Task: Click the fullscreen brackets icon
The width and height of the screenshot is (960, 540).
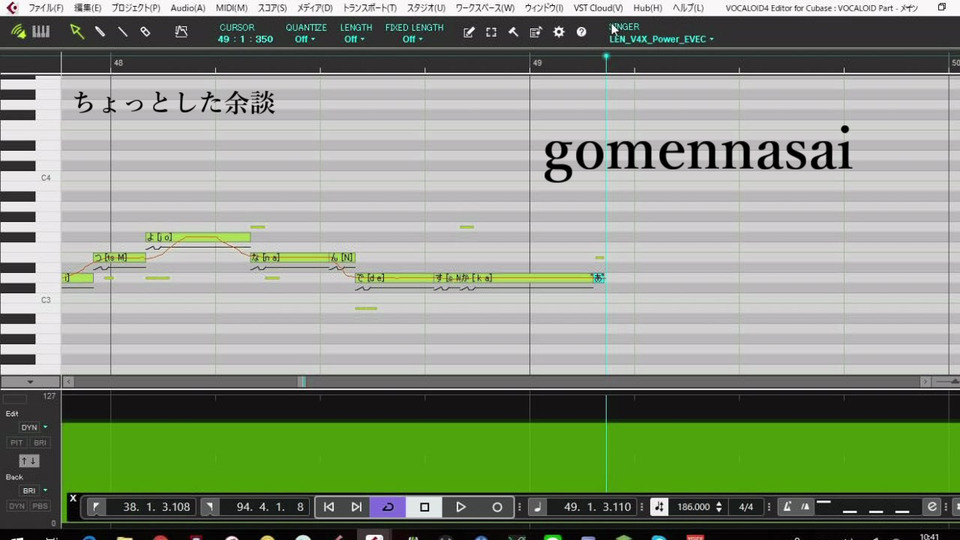Action: (x=491, y=32)
